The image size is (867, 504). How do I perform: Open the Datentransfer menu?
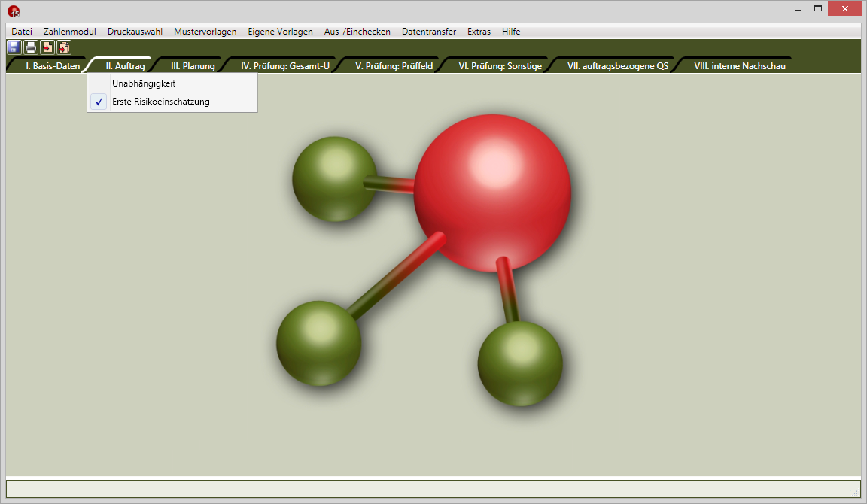429,32
